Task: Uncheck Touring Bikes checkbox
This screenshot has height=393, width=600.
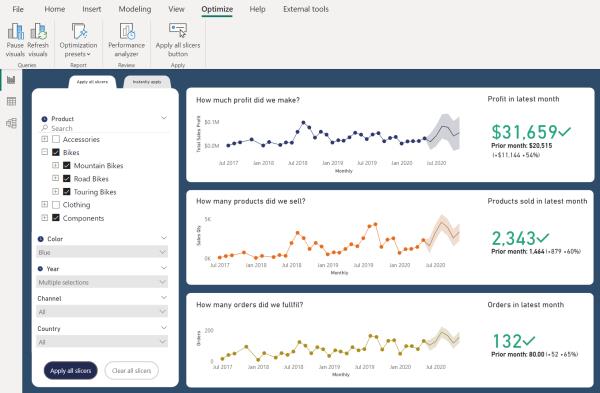Action: [67, 192]
